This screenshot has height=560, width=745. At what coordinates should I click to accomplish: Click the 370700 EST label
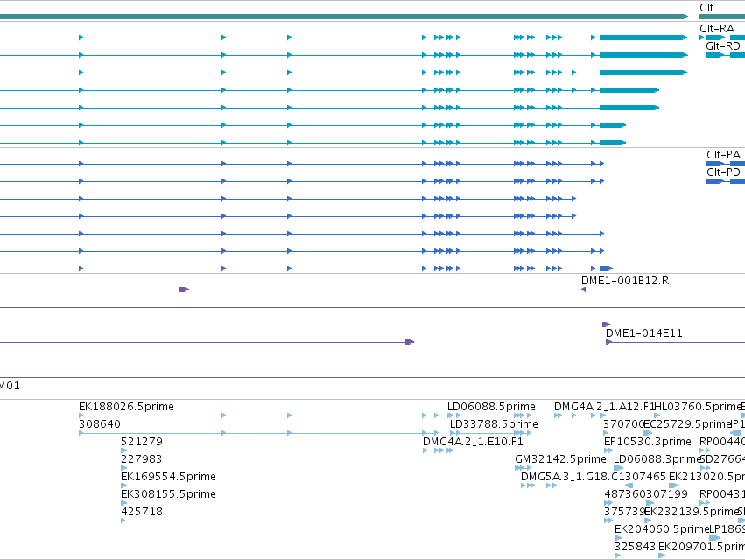point(623,424)
